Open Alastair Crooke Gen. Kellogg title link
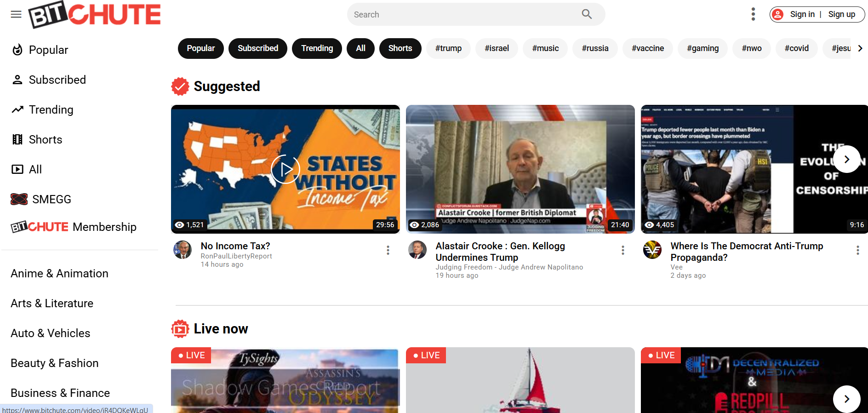The height and width of the screenshot is (413, 868). (501, 252)
